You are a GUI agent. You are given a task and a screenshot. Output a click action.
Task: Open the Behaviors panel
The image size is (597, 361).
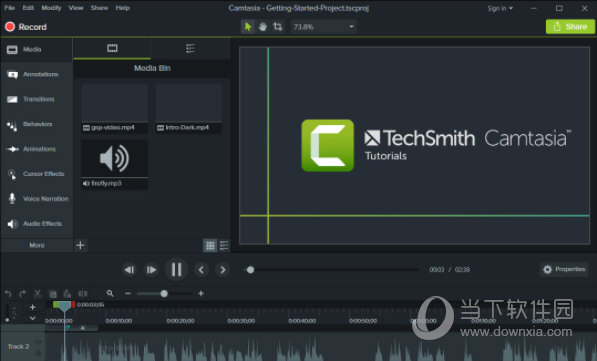pos(37,124)
